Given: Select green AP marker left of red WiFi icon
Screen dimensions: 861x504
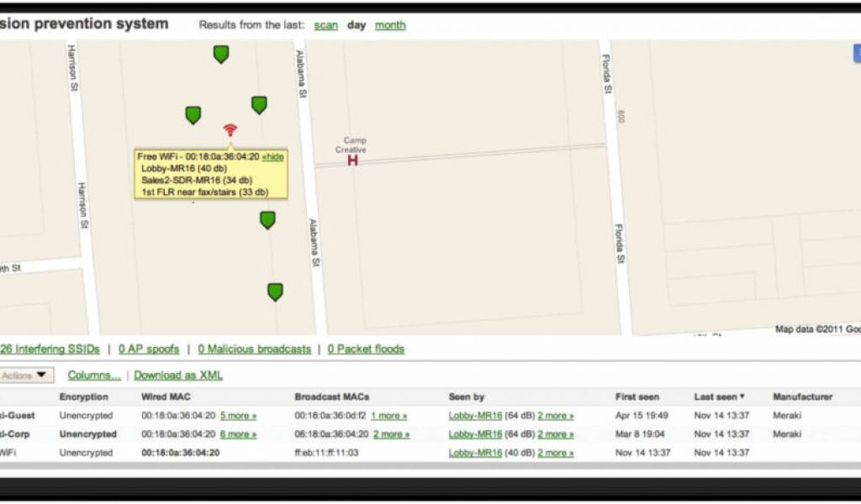Looking at the screenshot, I should point(193,115).
